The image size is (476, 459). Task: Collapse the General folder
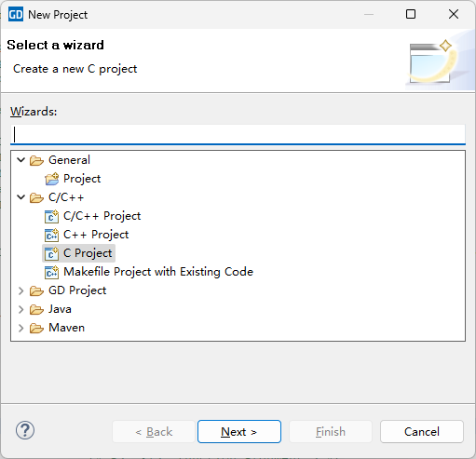pyautogui.click(x=21, y=160)
